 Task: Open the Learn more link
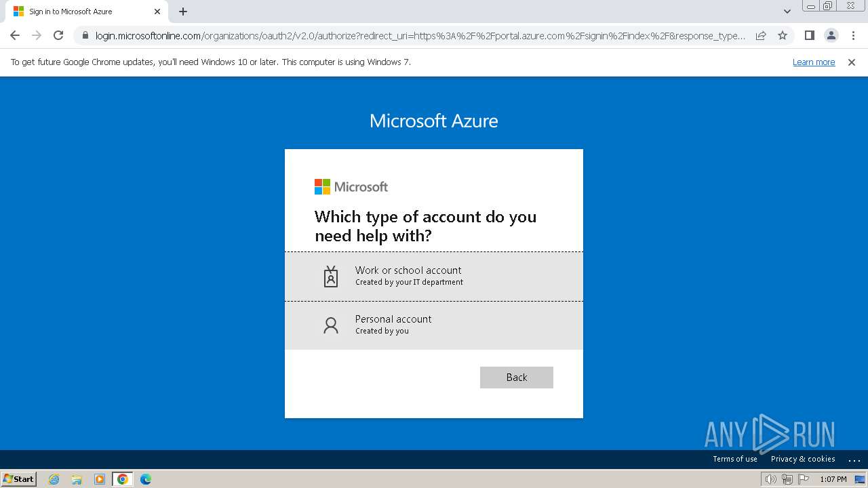coord(813,62)
